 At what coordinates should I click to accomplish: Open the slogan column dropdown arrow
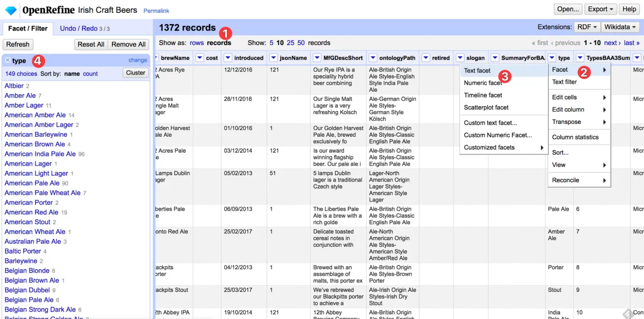point(460,58)
